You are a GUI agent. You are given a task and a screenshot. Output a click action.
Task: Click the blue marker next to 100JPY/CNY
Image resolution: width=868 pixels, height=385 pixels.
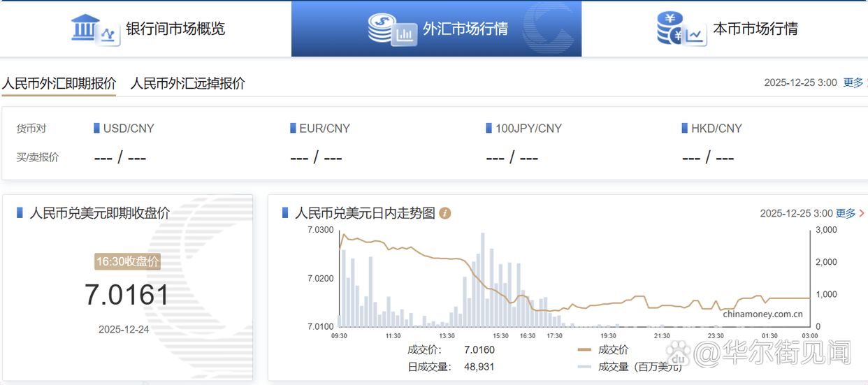click(489, 128)
